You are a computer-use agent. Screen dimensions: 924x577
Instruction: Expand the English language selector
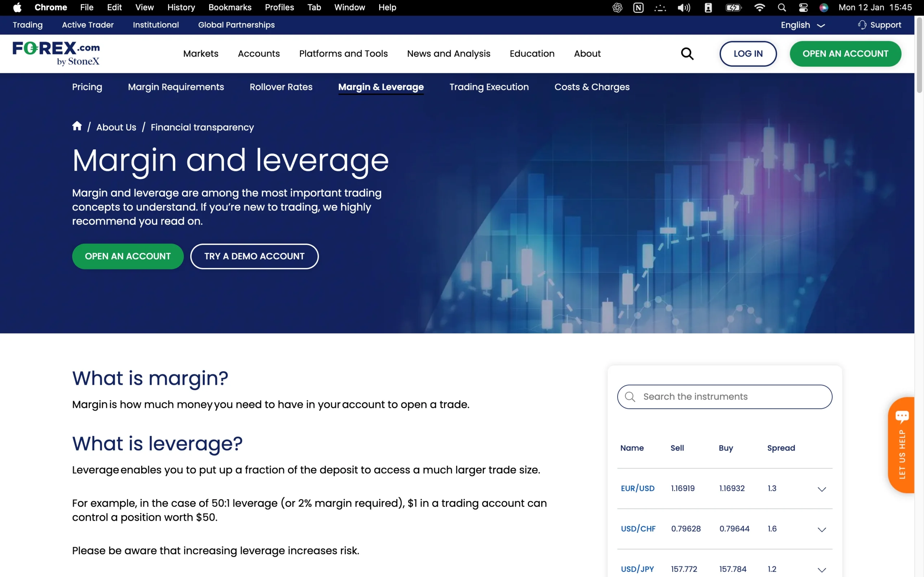coord(801,25)
